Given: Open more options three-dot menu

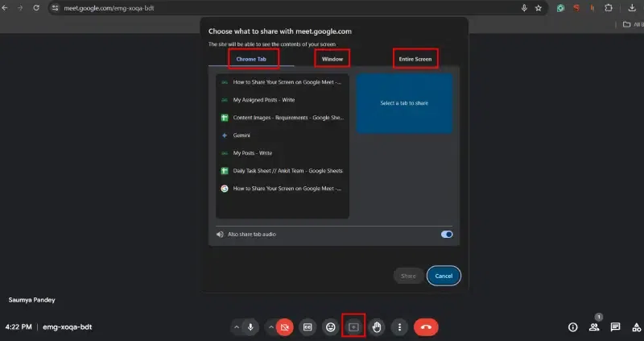Looking at the screenshot, I should 399,327.
